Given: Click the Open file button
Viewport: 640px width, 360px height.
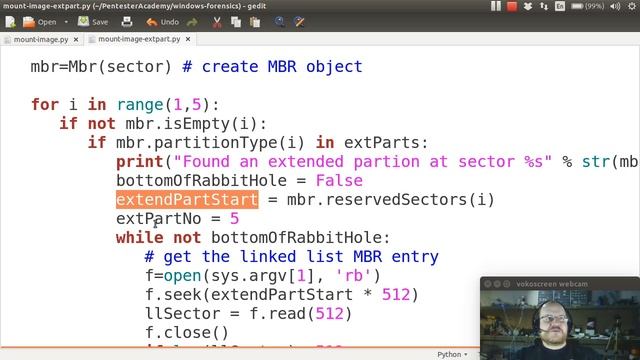Looking at the screenshot, I should coord(39,22).
